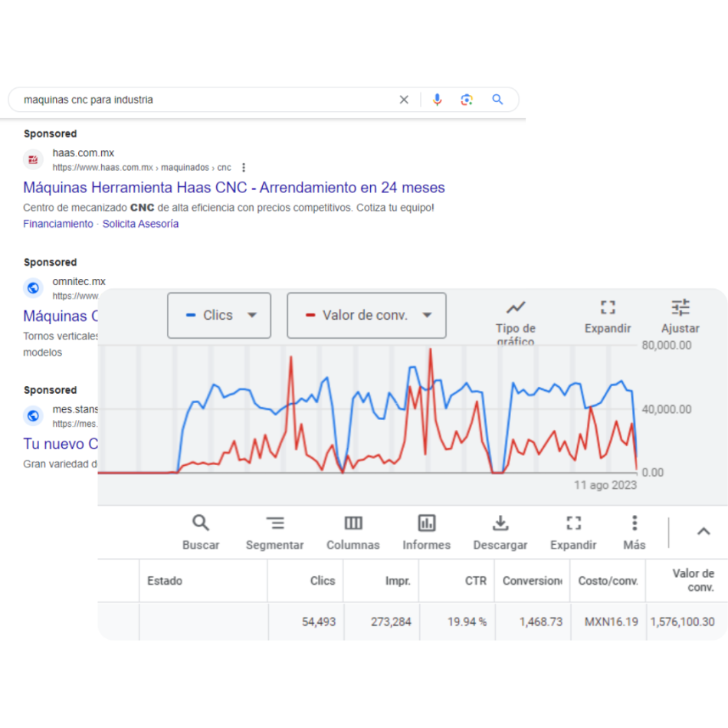Collapse the table toolbar with the chevron
728x728 pixels.
[703, 530]
